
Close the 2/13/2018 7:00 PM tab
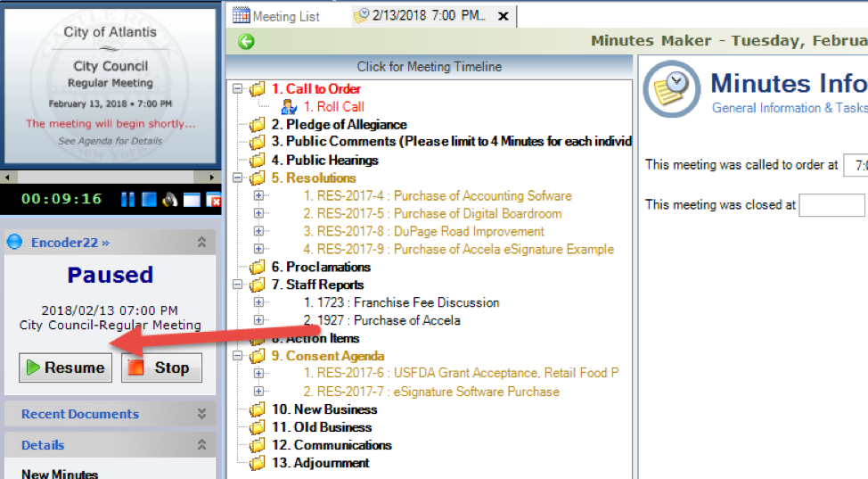[504, 16]
